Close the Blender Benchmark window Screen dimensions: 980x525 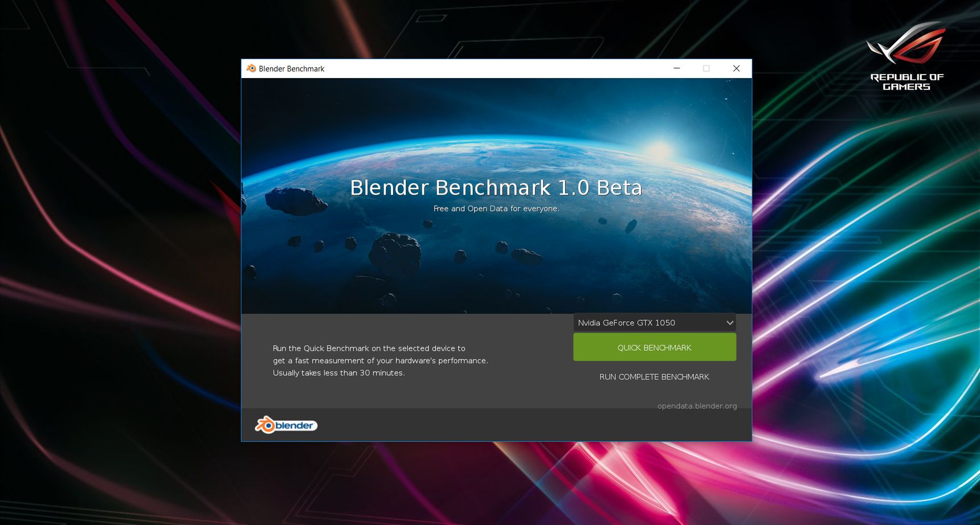point(736,68)
